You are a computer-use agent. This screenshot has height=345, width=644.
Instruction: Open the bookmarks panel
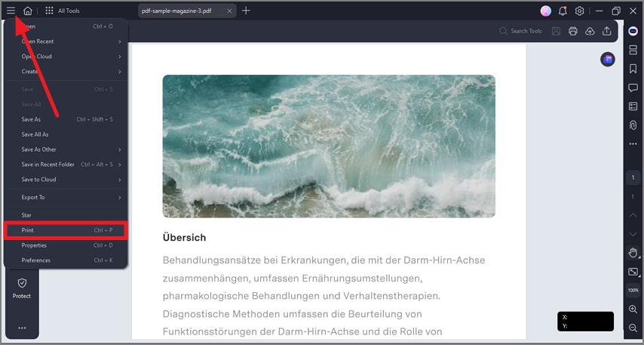click(633, 69)
